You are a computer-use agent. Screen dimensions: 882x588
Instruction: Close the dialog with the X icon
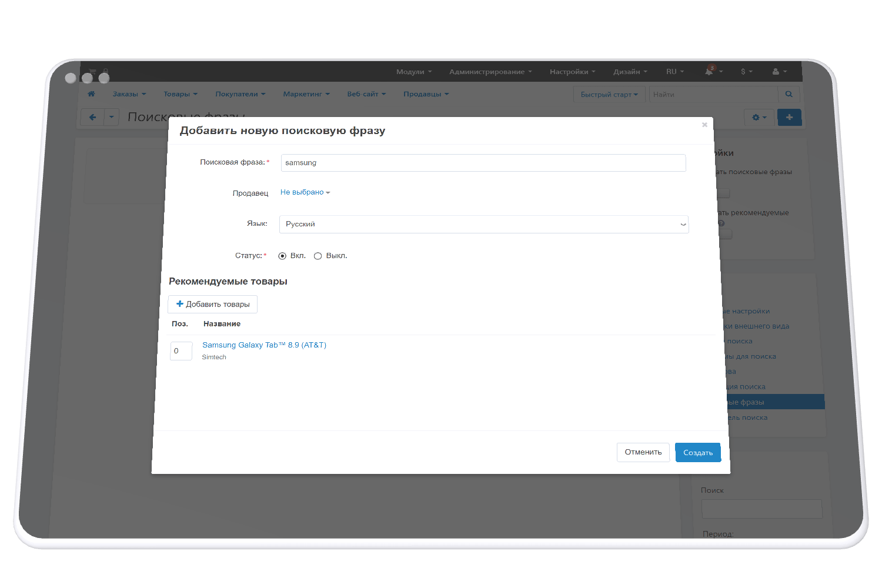pyautogui.click(x=704, y=125)
